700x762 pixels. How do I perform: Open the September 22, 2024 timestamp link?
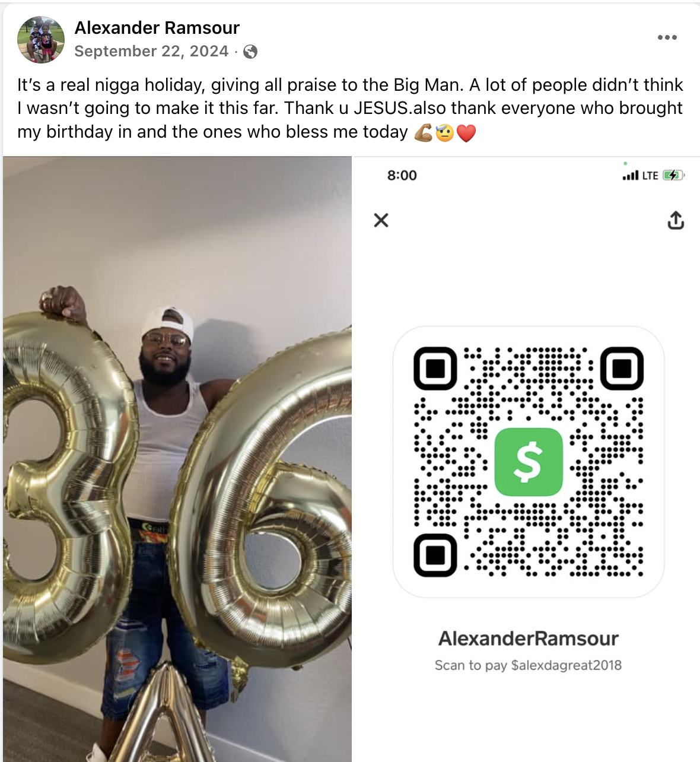tap(151, 51)
